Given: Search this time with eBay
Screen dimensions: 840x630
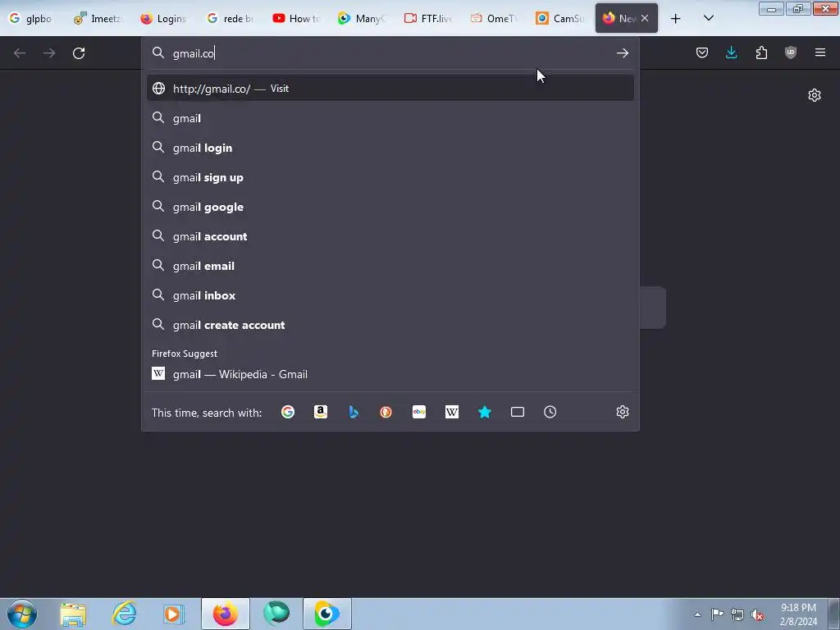Looking at the screenshot, I should tap(419, 412).
